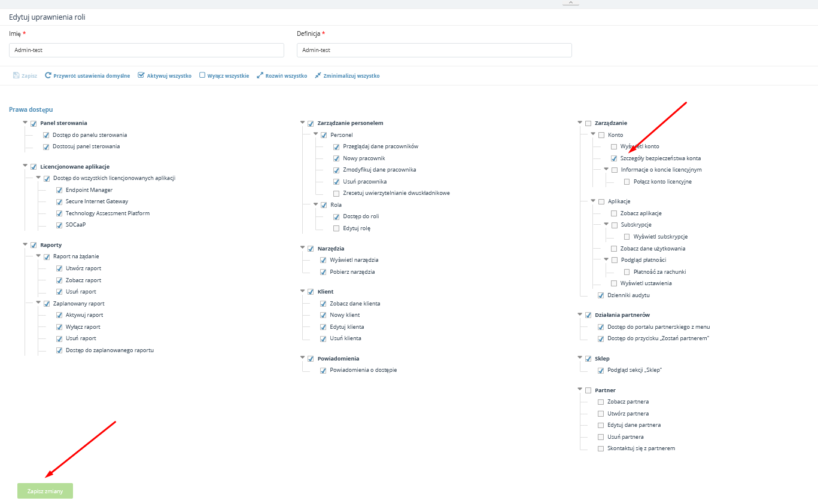Check the Wyświetl konto checkbox

tap(614, 146)
